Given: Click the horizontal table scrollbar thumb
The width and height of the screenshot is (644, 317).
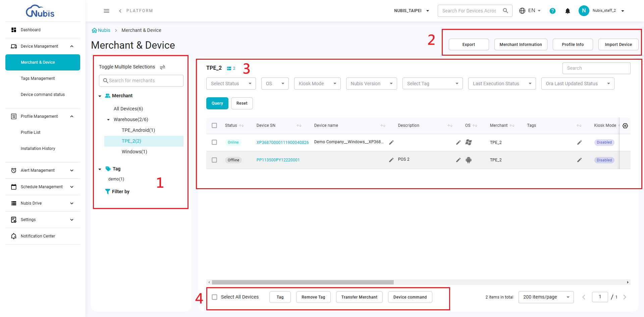Looking at the screenshot, I should coord(303,282).
